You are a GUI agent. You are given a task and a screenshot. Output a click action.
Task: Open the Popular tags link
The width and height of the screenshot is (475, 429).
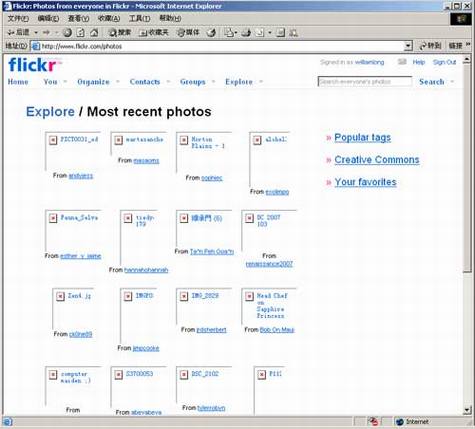point(362,137)
